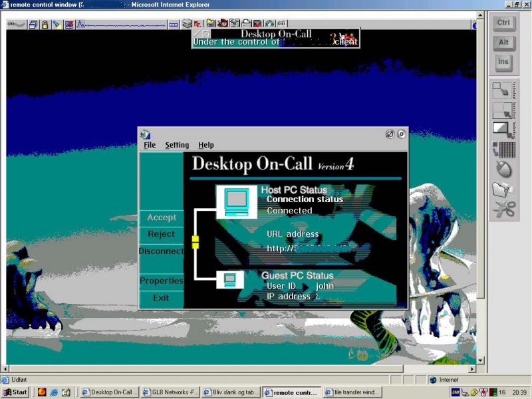Click the taskbar clock showing 20:39

pyautogui.click(x=519, y=392)
